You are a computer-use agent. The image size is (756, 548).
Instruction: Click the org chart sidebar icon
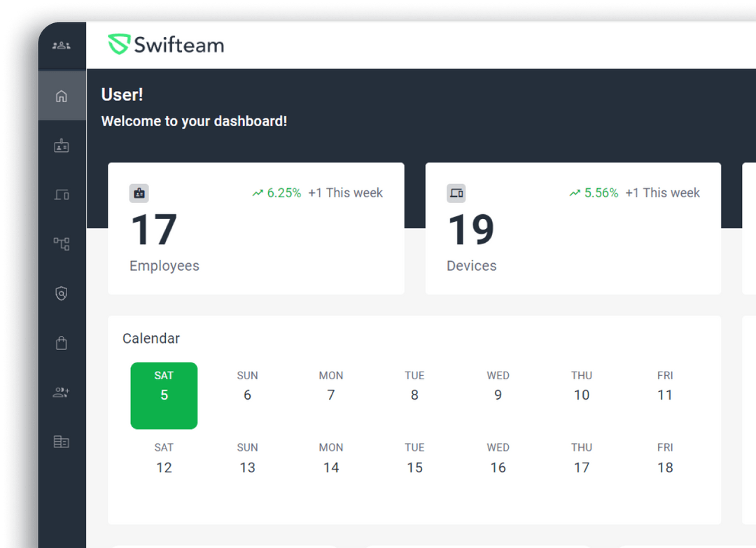(62, 244)
